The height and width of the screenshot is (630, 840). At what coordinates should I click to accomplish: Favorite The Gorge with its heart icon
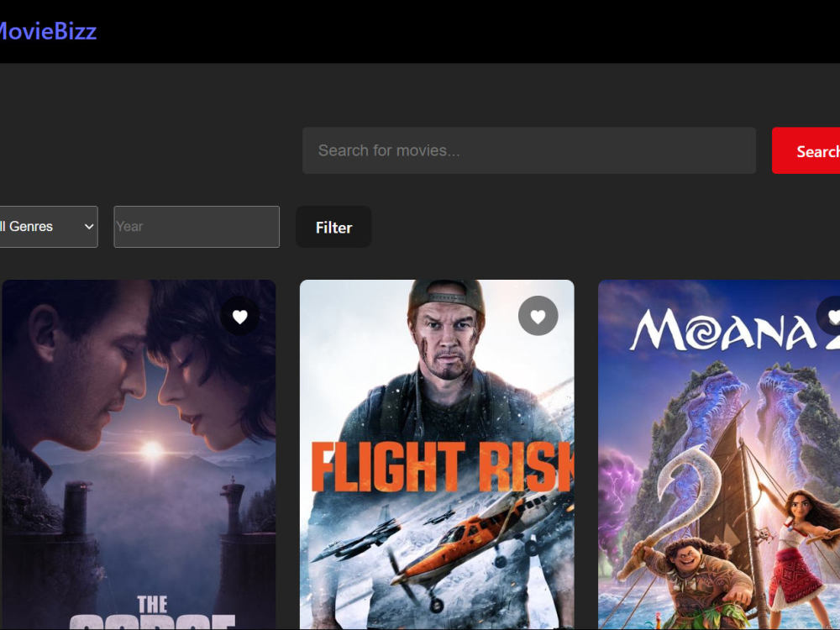pyautogui.click(x=239, y=317)
